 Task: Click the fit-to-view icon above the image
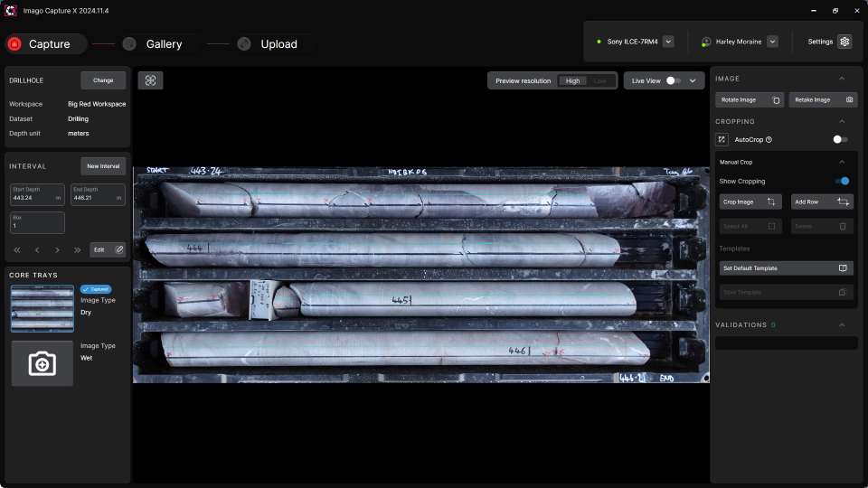point(150,80)
